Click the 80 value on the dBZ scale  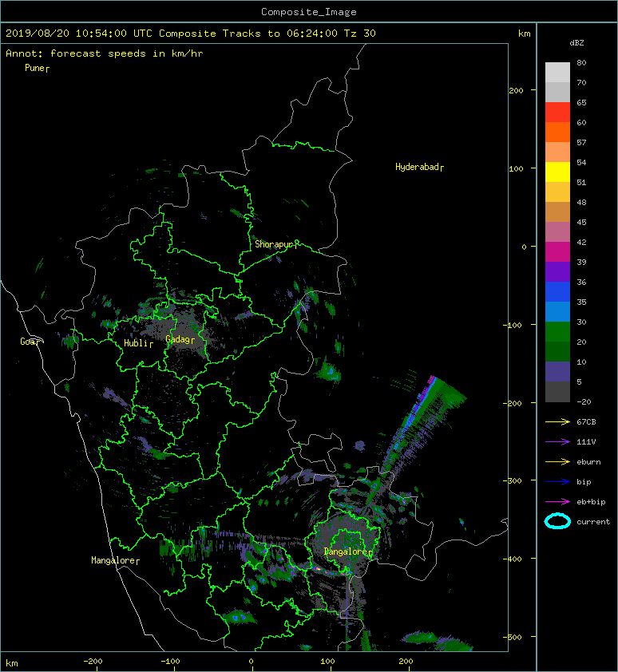tap(581, 62)
